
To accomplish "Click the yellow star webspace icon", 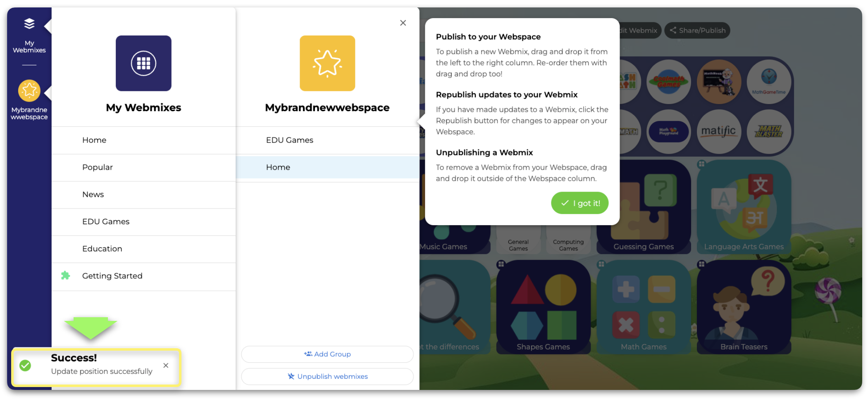I will [x=327, y=63].
